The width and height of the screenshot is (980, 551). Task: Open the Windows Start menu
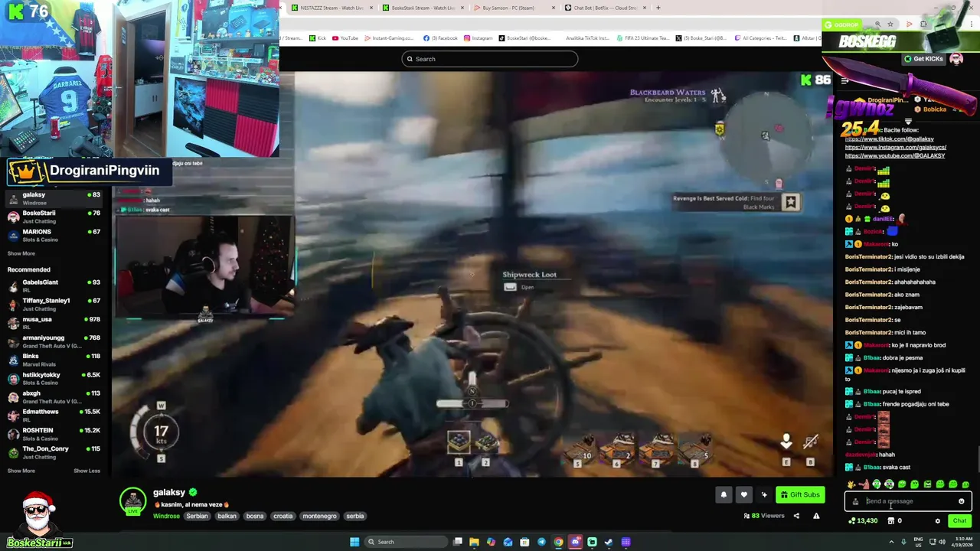tap(354, 542)
